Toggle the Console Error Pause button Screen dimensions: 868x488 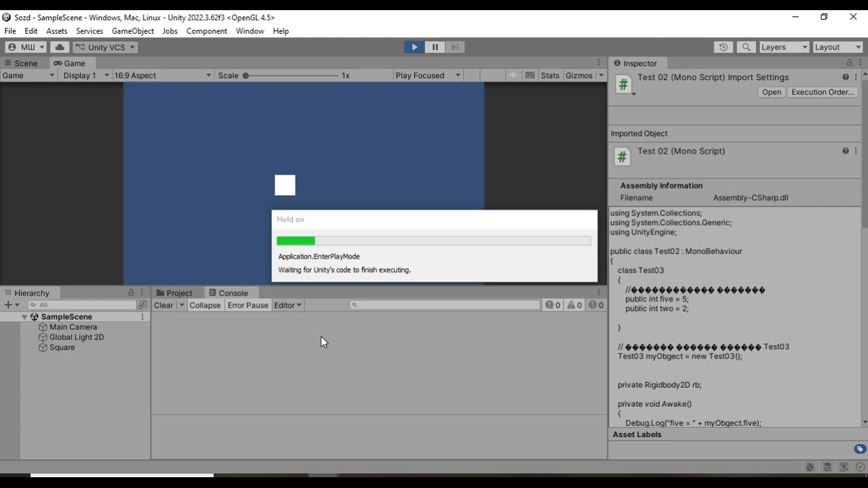click(x=248, y=306)
